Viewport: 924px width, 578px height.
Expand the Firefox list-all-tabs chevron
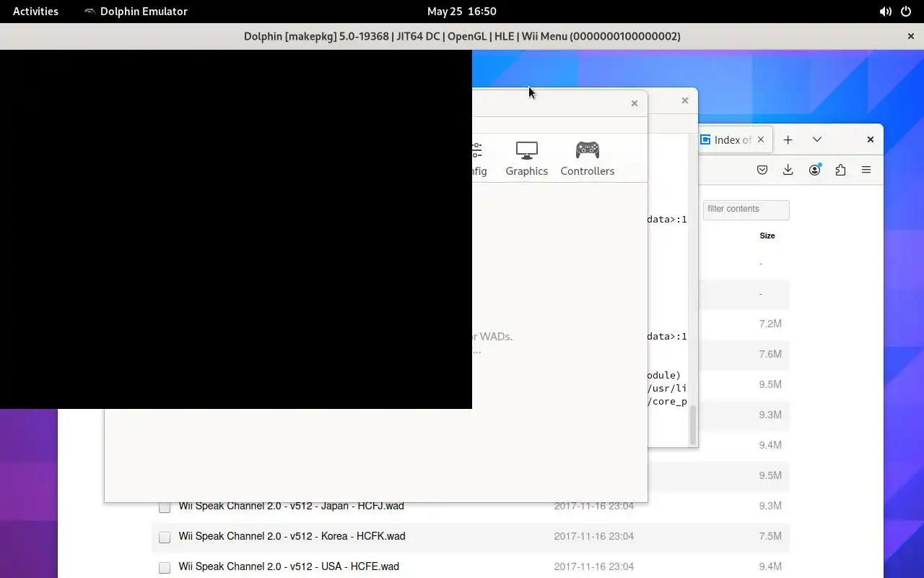(817, 139)
